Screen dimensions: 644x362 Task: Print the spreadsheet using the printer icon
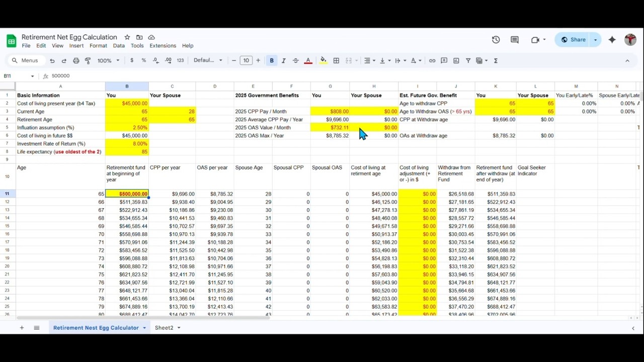click(x=76, y=61)
